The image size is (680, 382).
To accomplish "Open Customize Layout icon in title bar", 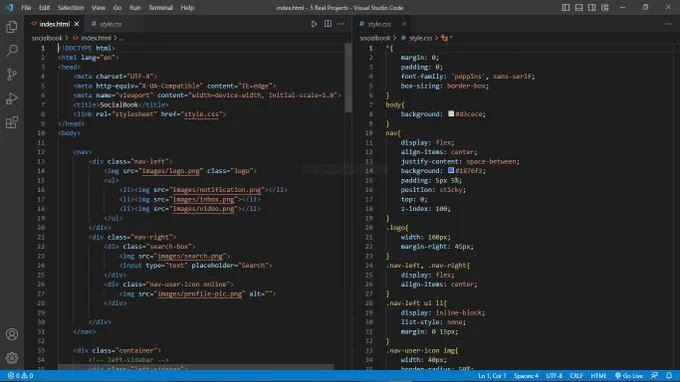I will [605, 7].
